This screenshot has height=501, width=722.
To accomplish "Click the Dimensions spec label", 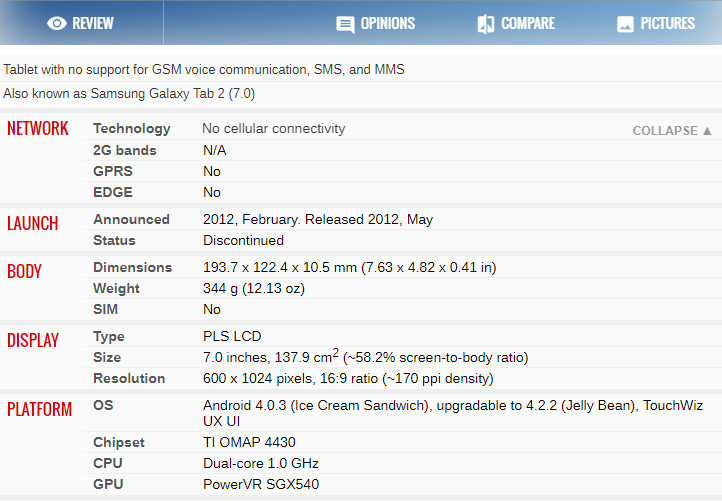I will coord(133,267).
